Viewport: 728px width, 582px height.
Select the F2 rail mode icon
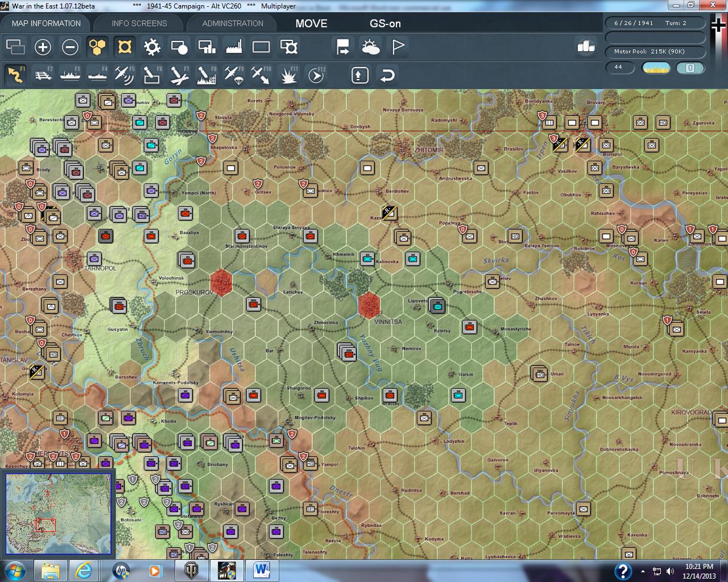(x=43, y=75)
